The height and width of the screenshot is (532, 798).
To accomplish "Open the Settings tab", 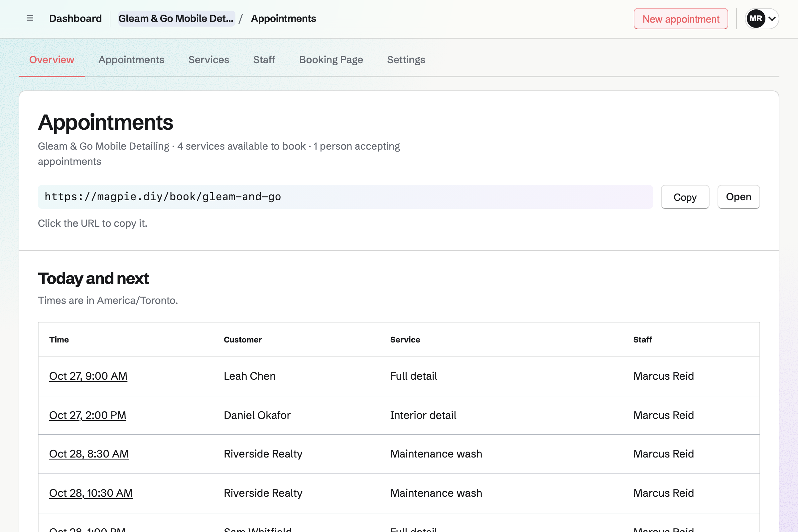I will point(406,60).
